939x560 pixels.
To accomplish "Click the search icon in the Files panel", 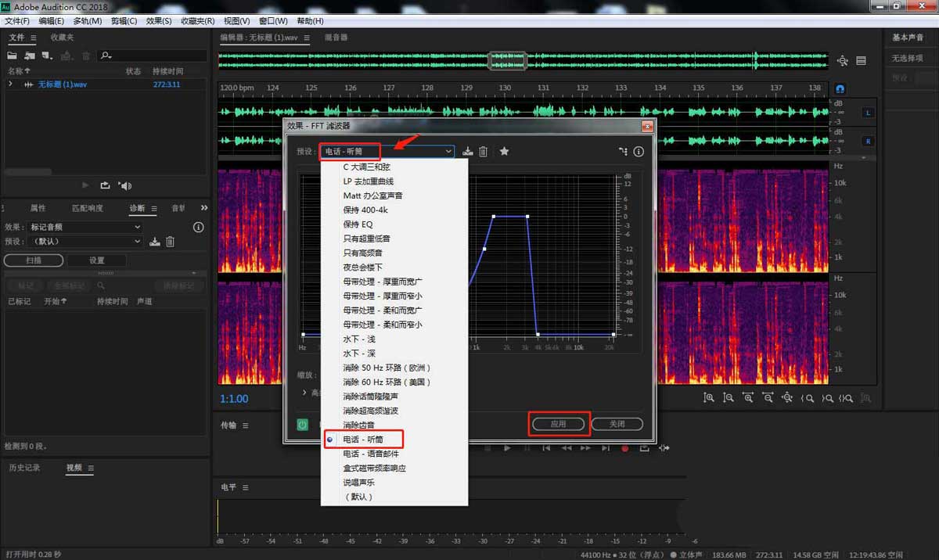I will click(106, 56).
